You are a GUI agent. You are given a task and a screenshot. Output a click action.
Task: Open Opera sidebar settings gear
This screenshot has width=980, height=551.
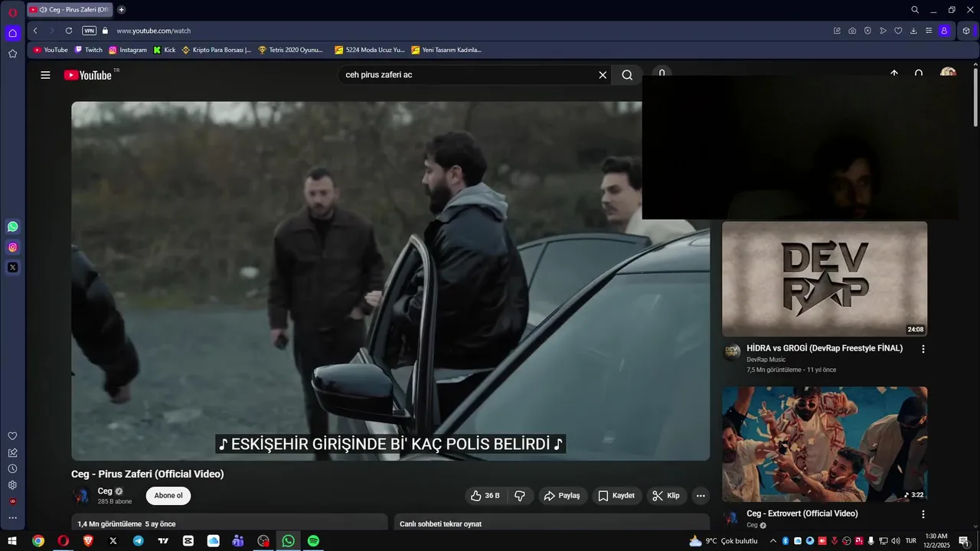tap(12, 485)
